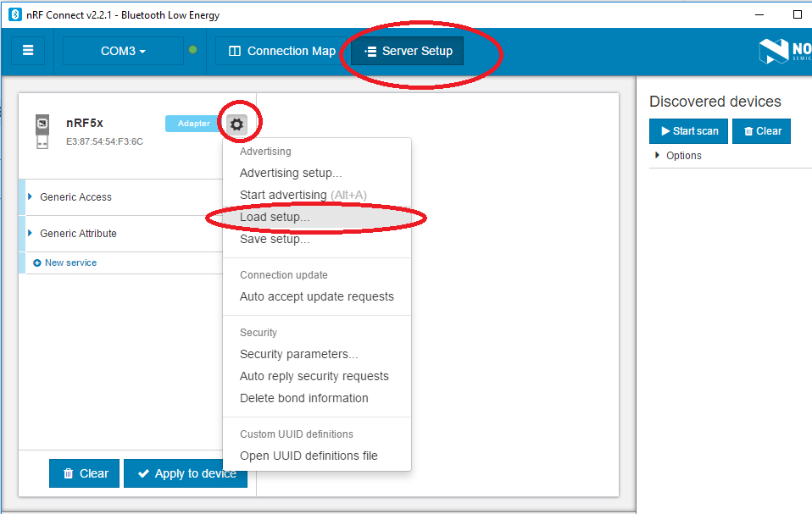The width and height of the screenshot is (812, 514).
Task: Open the hamburger main menu
Action: (x=28, y=51)
